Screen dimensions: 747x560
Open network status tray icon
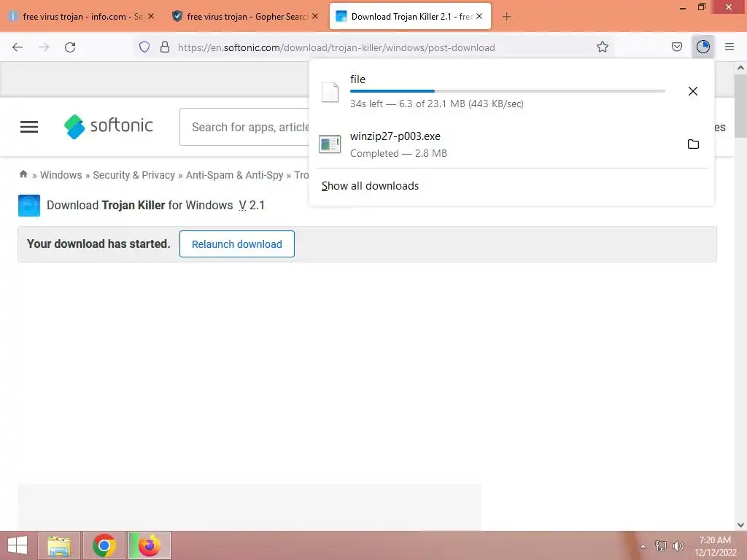(661, 546)
